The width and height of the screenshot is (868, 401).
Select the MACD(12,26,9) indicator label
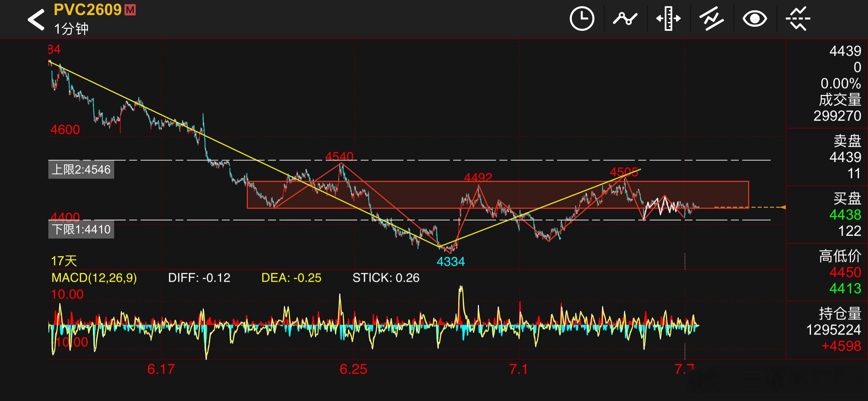(94, 278)
